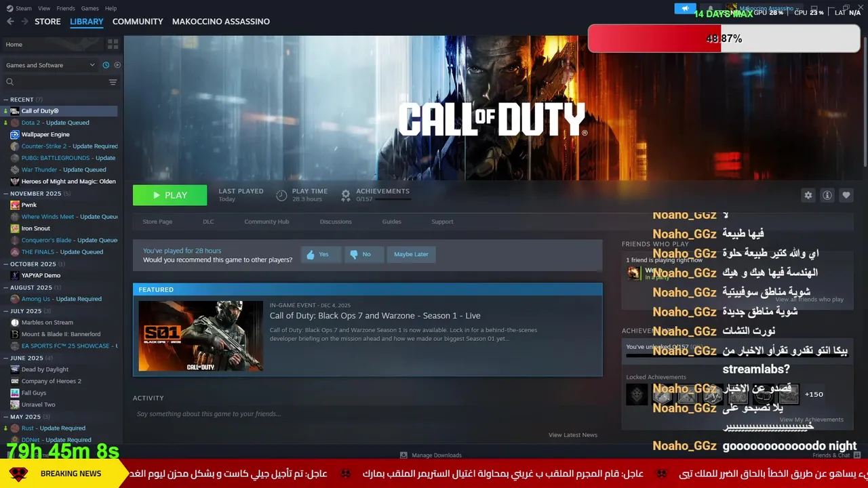
Task: Open the Friends menu
Action: 66,8
